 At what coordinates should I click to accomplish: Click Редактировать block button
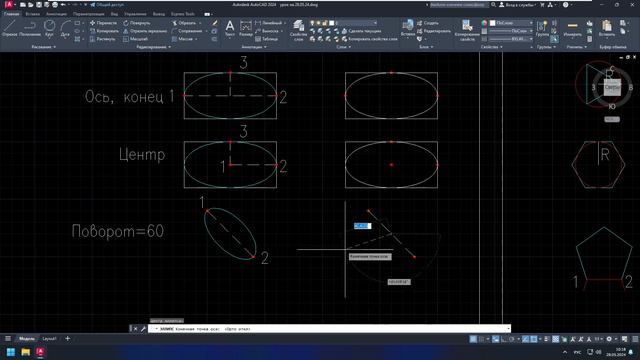[x=433, y=31]
